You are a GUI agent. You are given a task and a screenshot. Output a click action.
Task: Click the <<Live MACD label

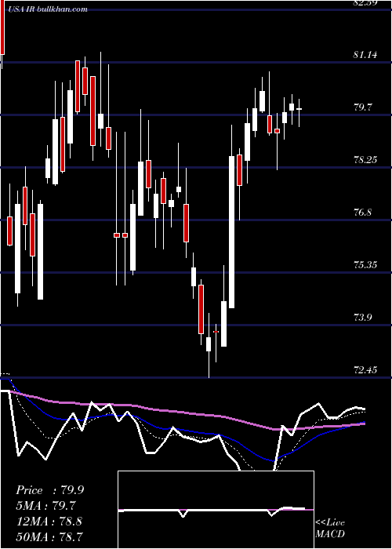click(330, 529)
